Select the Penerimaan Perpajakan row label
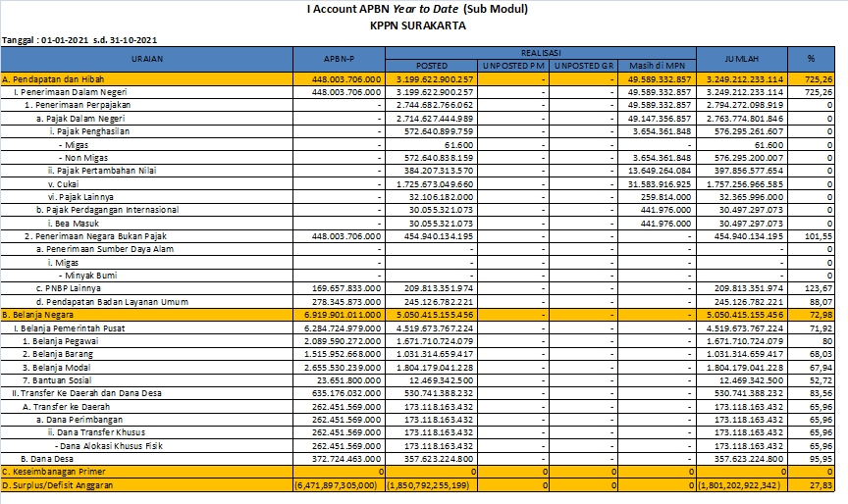Screen dimensions: 848x504 (x=79, y=104)
